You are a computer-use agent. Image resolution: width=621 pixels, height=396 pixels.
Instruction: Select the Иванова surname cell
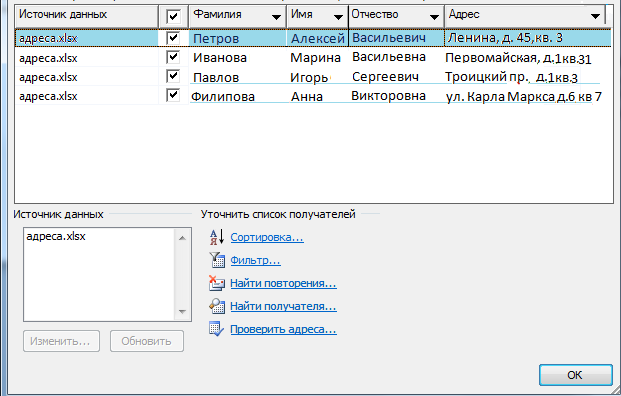click(220, 58)
